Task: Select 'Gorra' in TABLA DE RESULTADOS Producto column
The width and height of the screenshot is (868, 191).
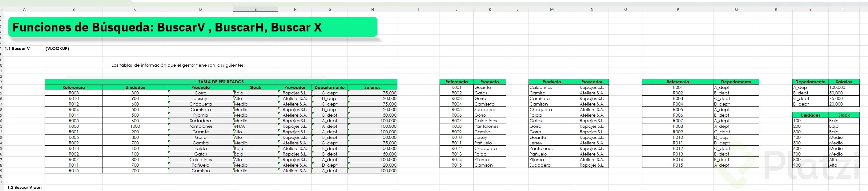Action: point(200,93)
